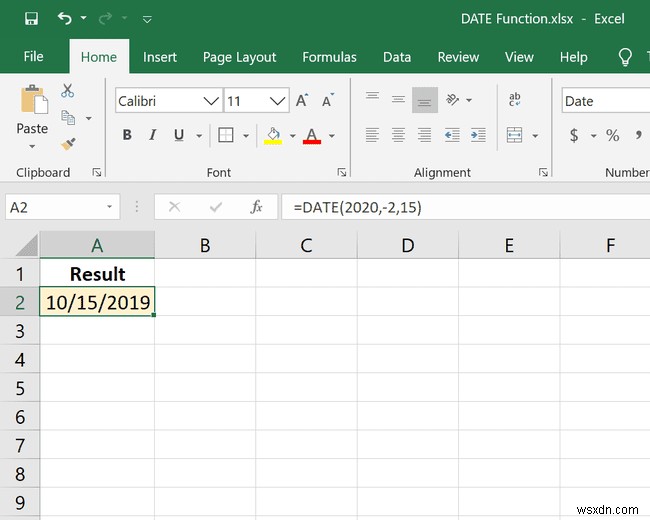The height and width of the screenshot is (520, 650).
Task: Open the View tab
Action: click(x=519, y=57)
